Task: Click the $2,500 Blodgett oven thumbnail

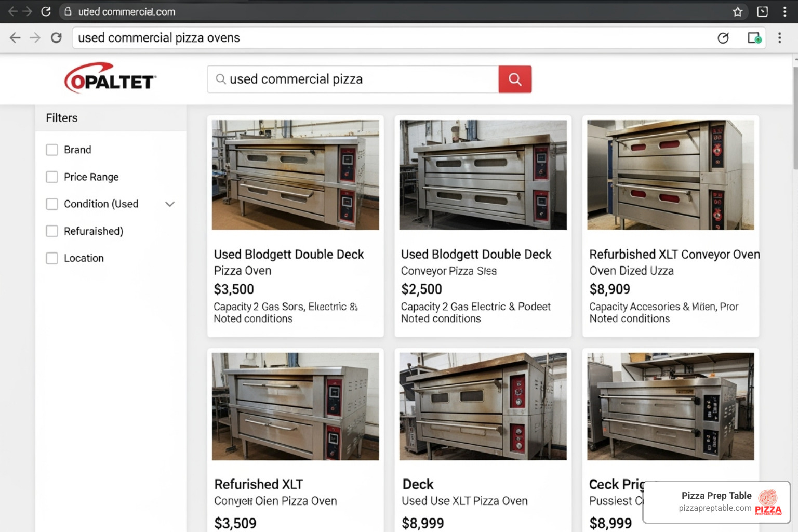Action: click(x=483, y=175)
